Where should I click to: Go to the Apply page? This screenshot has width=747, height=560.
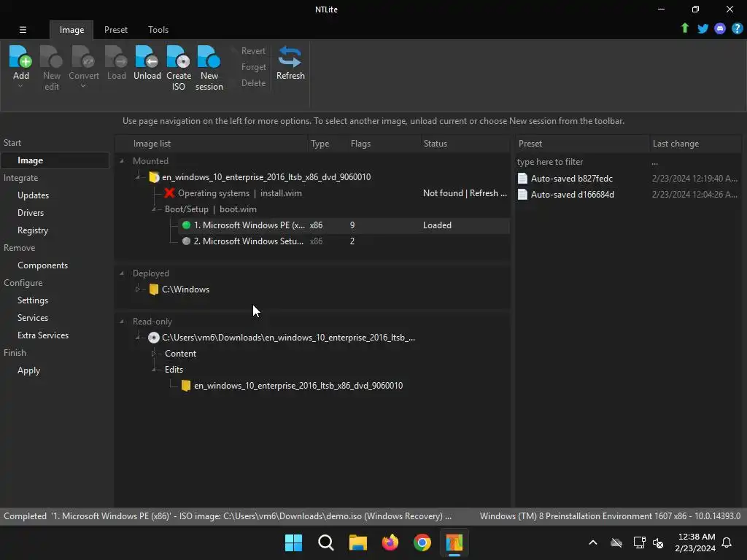(28, 370)
